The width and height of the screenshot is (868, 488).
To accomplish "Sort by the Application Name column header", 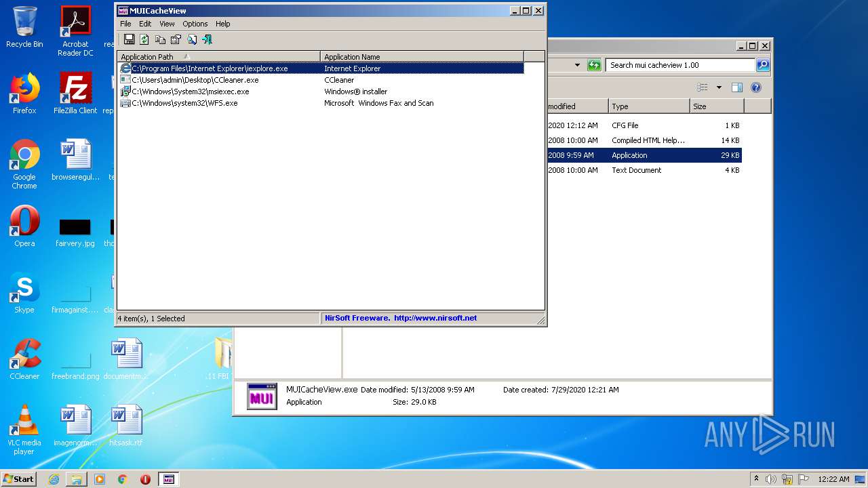I will pyautogui.click(x=422, y=57).
